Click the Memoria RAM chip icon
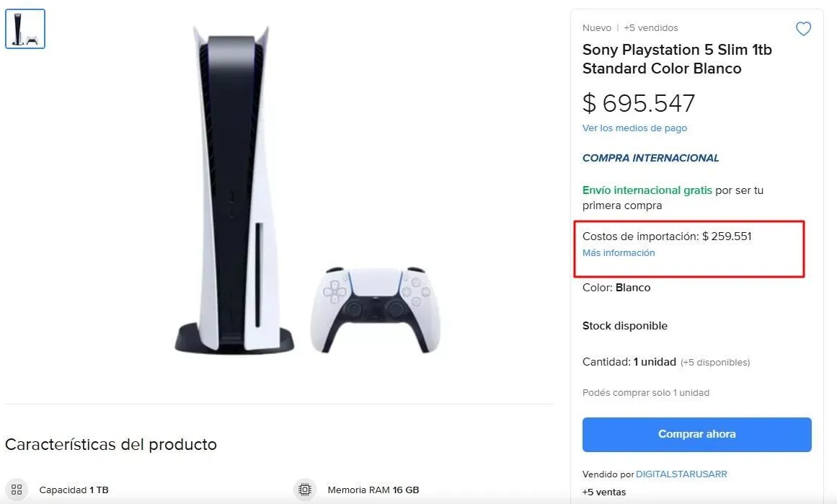The width and height of the screenshot is (837, 504). [304, 490]
